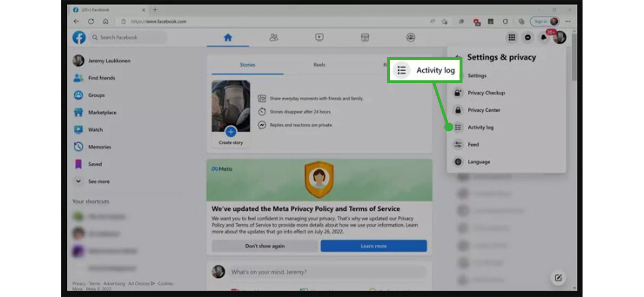Expand See more in left sidebar
The width and height of the screenshot is (644, 297).
[99, 181]
